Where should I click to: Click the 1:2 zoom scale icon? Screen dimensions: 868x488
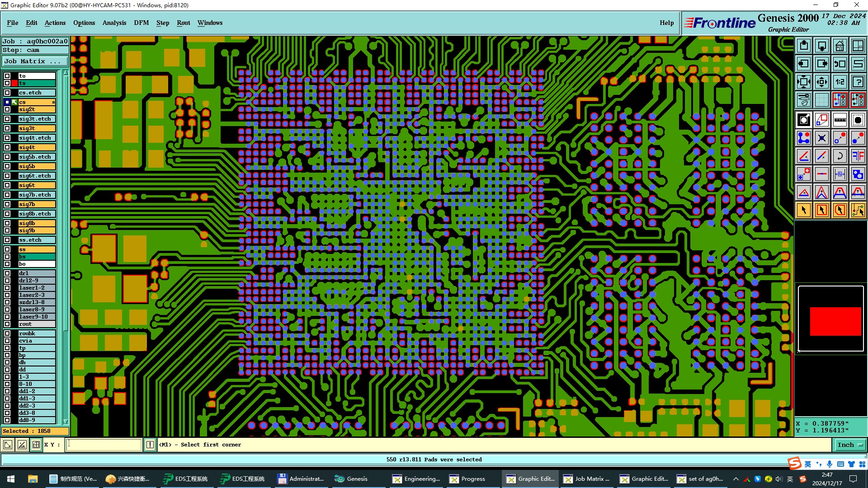click(x=840, y=82)
